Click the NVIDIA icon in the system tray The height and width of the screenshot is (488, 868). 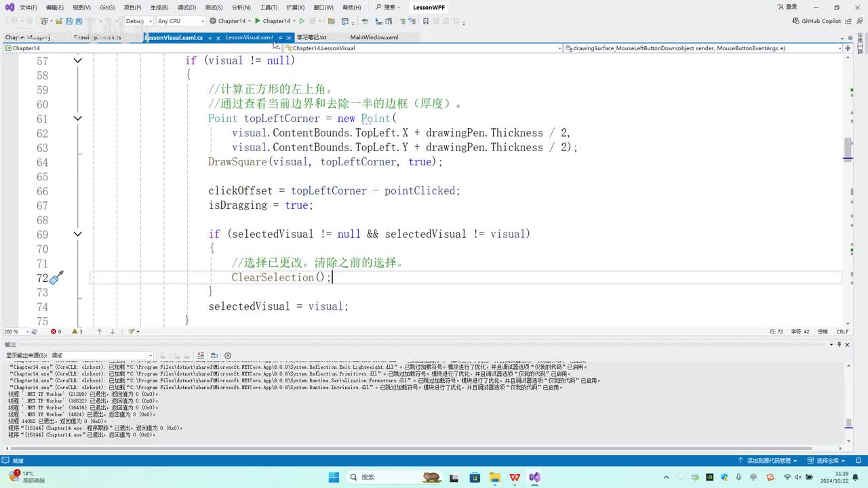coord(710,477)
